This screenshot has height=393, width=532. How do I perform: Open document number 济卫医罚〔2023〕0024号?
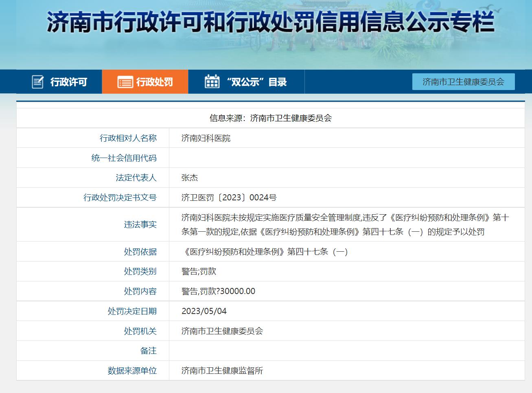tap(229, 198)
